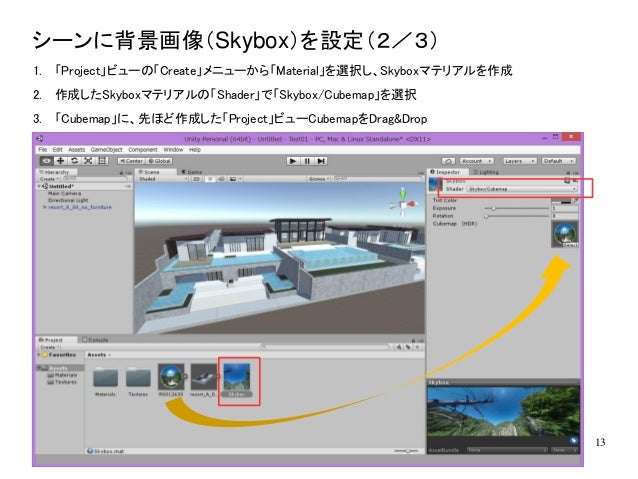Toggle Global coordinate button
Viewport: 638px width, 479px height.
[160, 161]
